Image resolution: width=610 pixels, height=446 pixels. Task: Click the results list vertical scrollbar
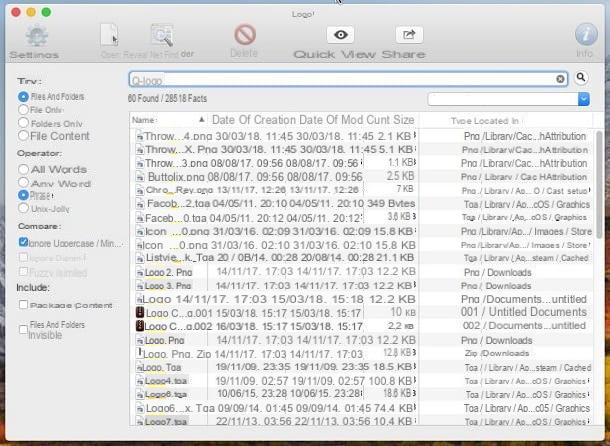[x=601, y=183]
